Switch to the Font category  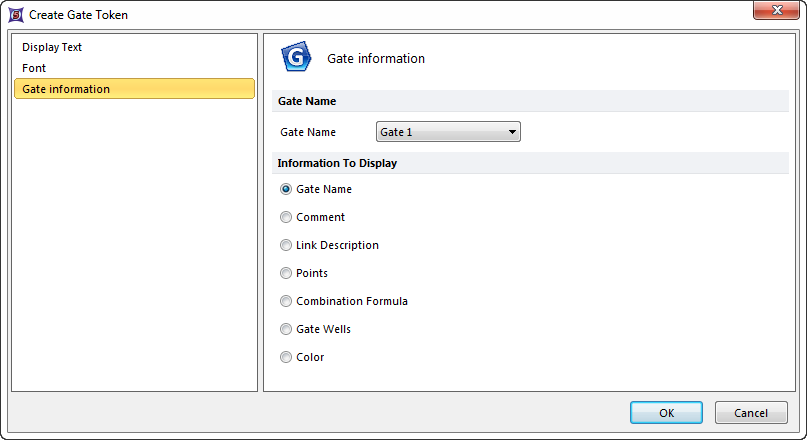34,68
